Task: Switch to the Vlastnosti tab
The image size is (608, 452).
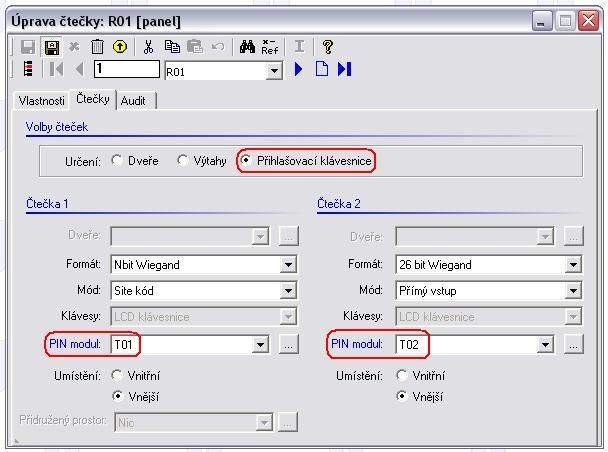Action: click(41, 101)
